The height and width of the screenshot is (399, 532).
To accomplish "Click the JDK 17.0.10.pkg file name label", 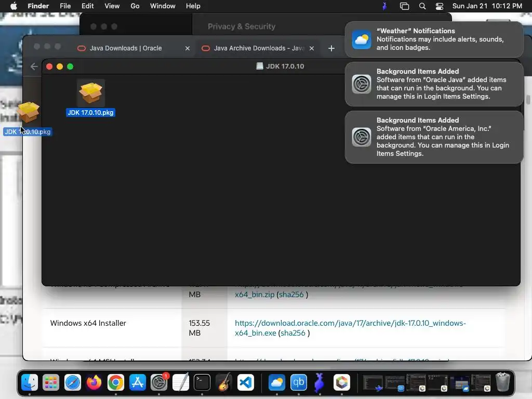I will coord(90,113).
